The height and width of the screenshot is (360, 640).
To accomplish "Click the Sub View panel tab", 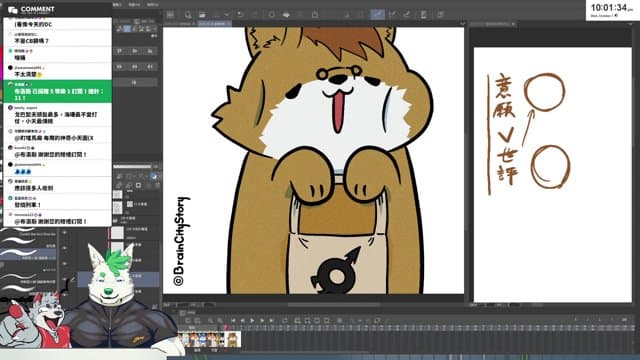I will 494,24.
